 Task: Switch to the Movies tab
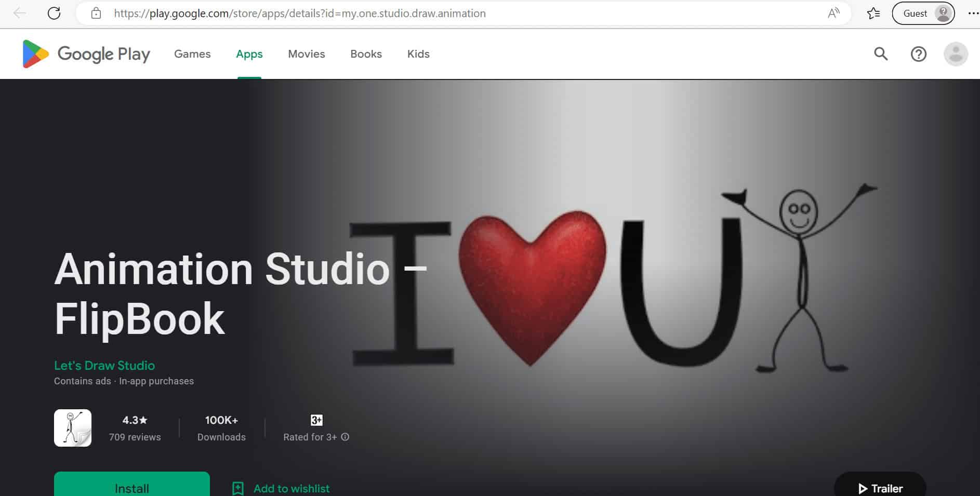tap(307, 54)
